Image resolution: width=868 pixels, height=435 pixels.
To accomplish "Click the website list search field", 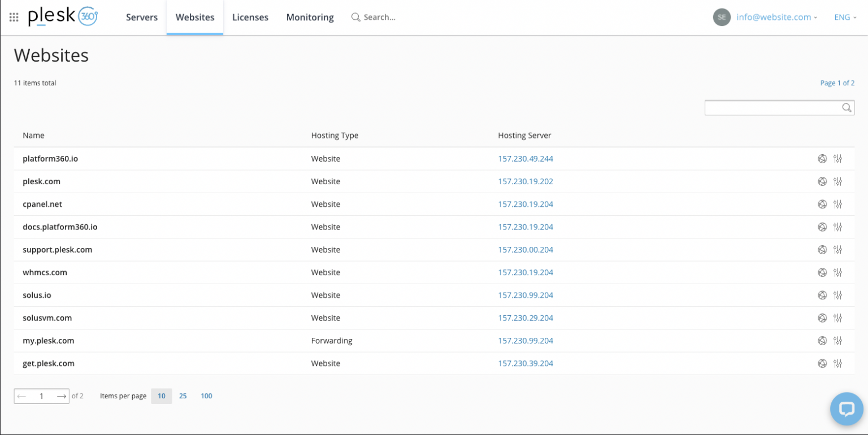I will coord(779,107).
